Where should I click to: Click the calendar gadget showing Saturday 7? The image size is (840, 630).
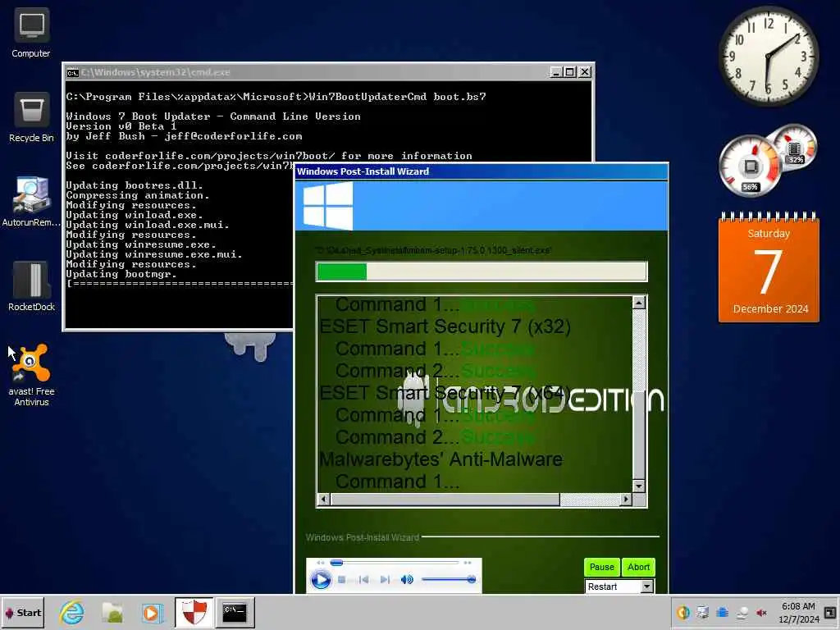point(769,267)
